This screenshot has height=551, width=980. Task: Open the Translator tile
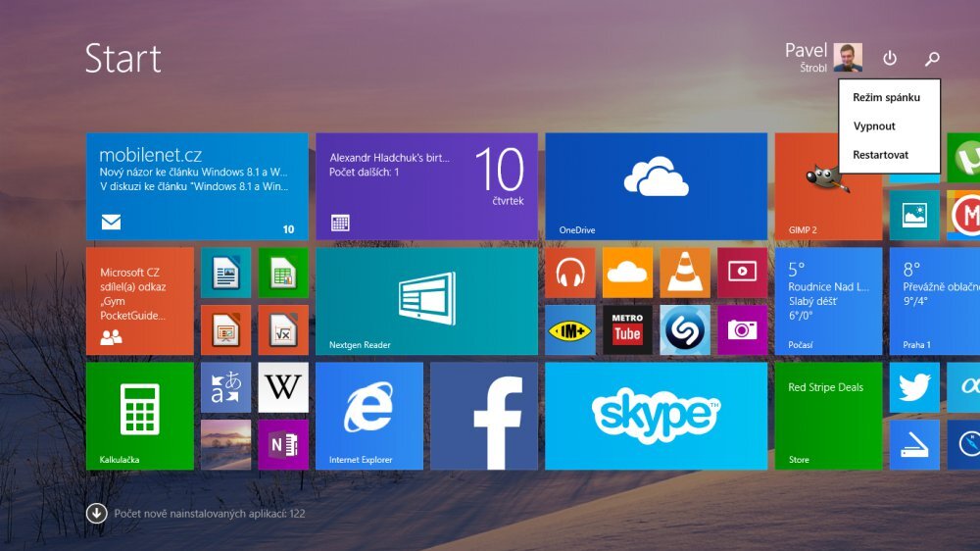click(225, 388)
